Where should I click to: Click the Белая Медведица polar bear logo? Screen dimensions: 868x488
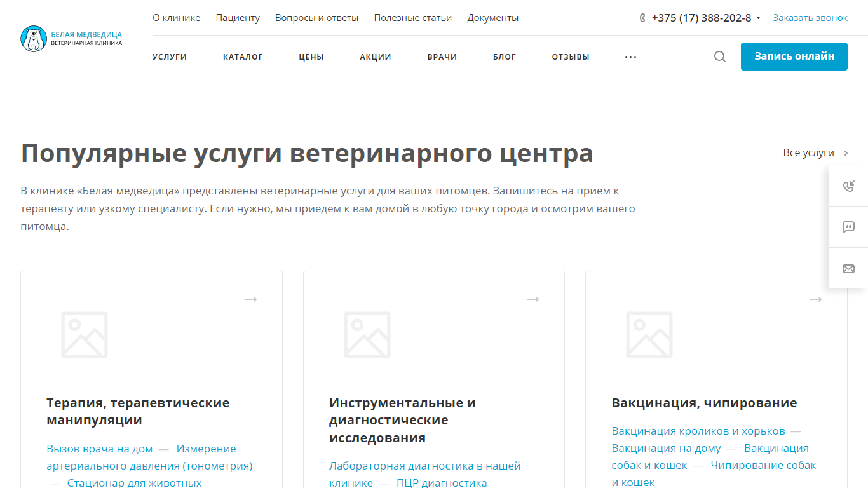[x=71, y=39]
